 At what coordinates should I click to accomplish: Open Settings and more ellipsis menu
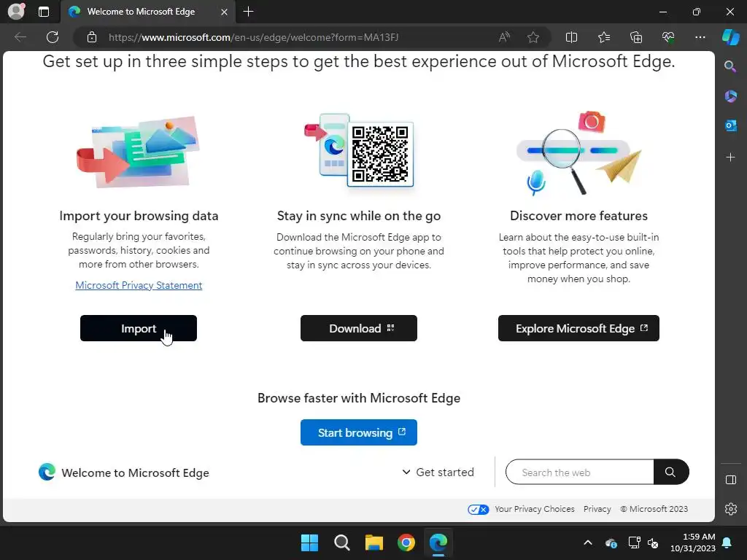point(700,37)
